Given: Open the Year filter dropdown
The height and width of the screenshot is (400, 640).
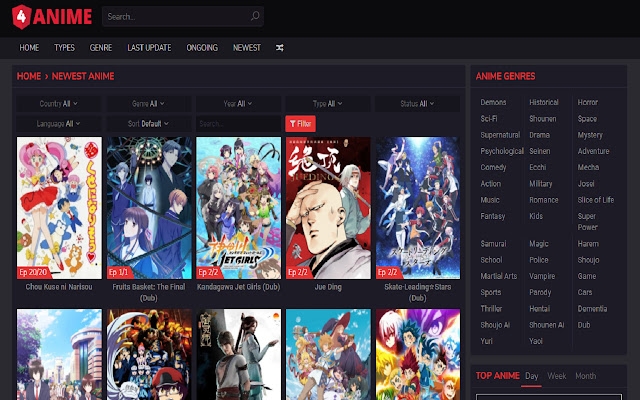Looking at the screenshot, I should pyautogui.click(x=238, y=104).
